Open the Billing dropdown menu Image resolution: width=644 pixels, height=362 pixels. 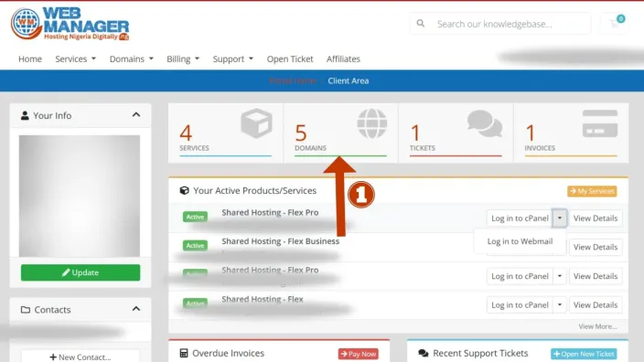tap(183, 59)
